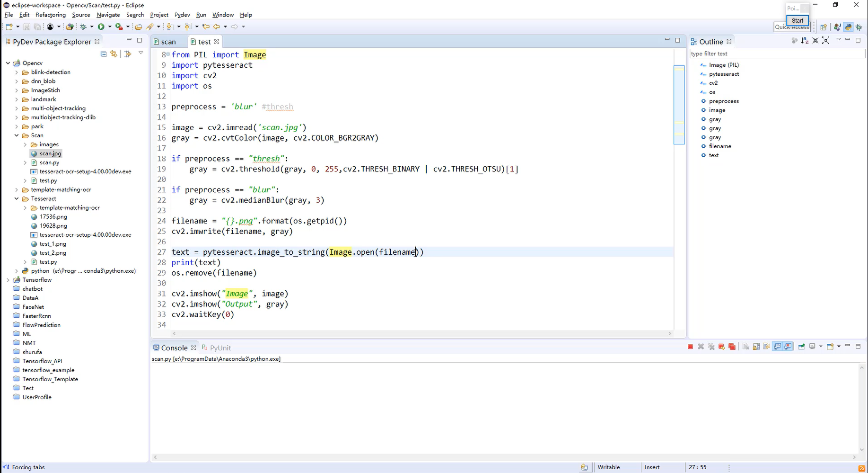
Task: Collapse the Opencv project tree
Action: tap(8, 63)
